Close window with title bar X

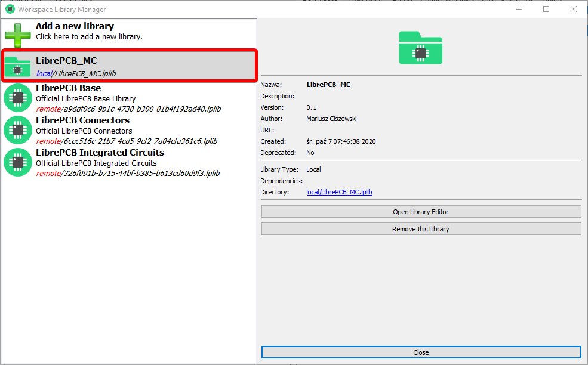click(x=574, y=9)
